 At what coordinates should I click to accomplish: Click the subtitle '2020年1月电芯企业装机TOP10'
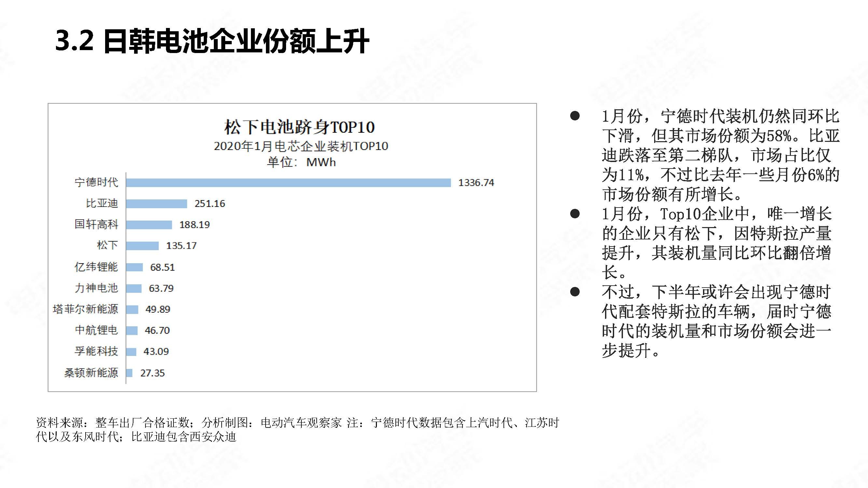point(301,146)
